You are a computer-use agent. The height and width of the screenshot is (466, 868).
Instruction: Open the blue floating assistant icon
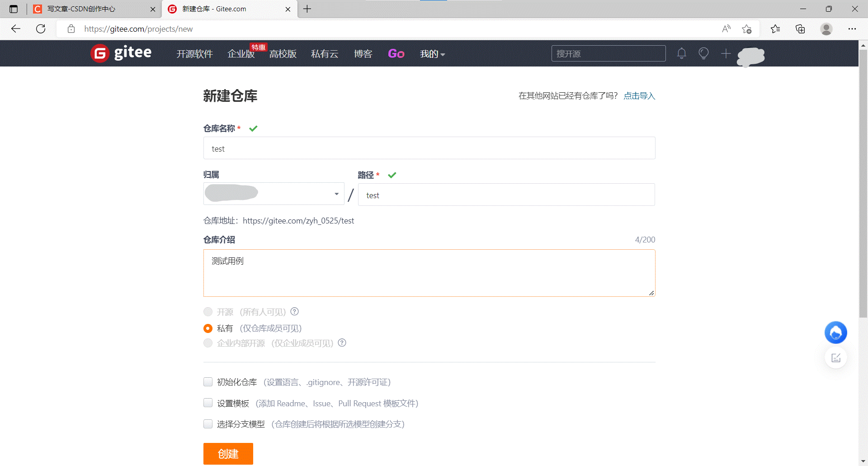(x=835, y=333)
